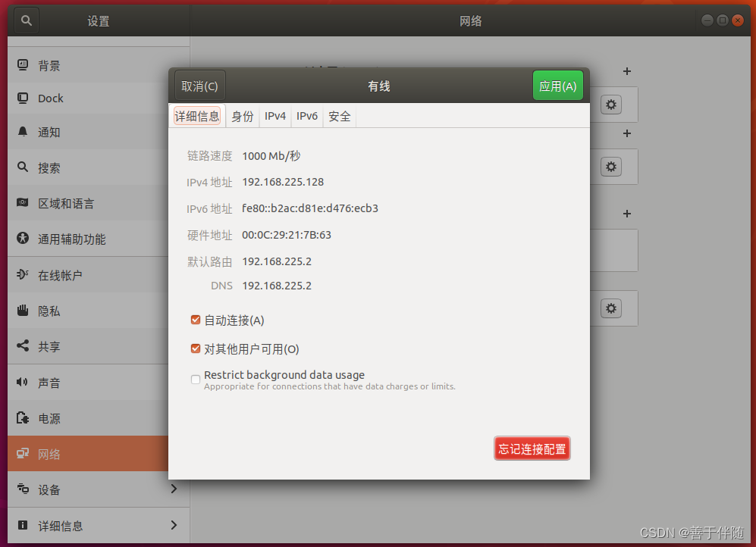Image resolution: width=756 pixels, height=547 pixels.
Task: Click the hardware address 00:0C:29:21:7B:63
Action: coord(287,235)
